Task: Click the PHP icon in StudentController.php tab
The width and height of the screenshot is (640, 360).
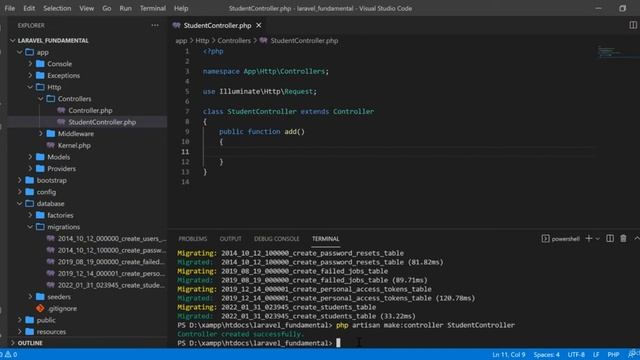Action: [x=176, y=25]
